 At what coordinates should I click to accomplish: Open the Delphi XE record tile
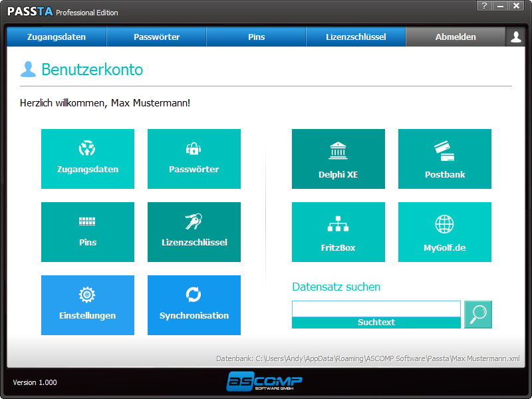338,159
